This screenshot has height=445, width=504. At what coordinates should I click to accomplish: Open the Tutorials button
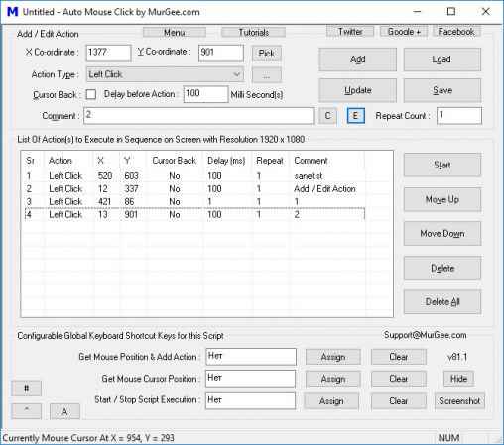click(x=253, y=33)
